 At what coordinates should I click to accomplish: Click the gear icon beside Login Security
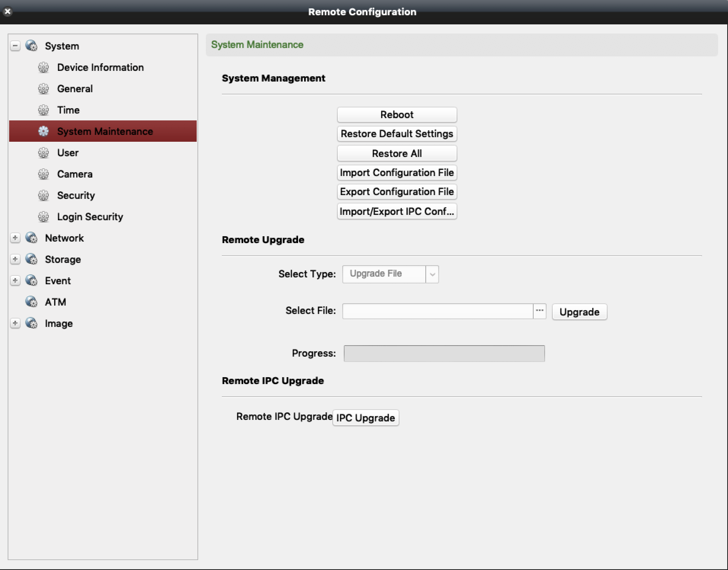43,217
